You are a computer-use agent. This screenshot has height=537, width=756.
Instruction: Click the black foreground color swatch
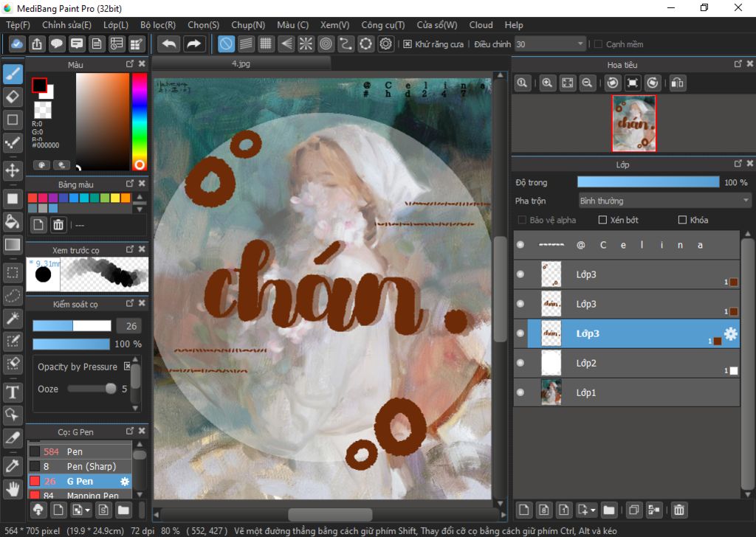tap(40, 86)
